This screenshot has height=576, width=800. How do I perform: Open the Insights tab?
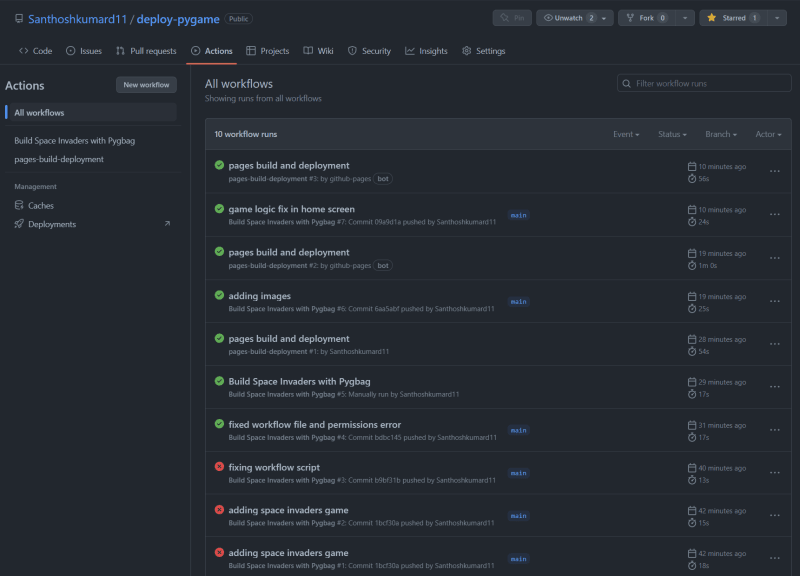427,51
